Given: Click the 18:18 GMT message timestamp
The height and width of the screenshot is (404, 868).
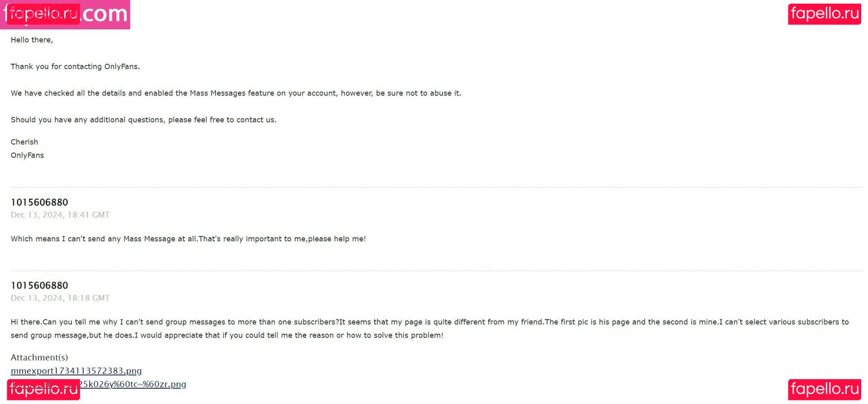Looking at the screenshot, I should 60,298.
